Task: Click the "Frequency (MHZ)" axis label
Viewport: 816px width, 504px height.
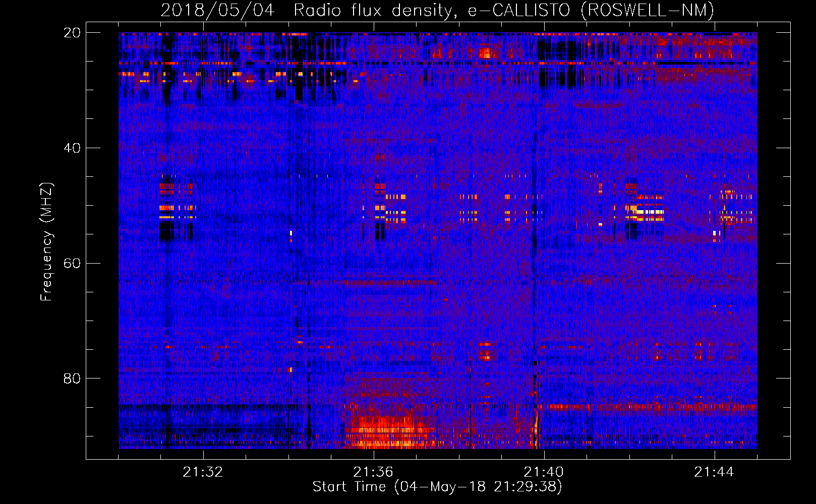Action: [46, 242]
